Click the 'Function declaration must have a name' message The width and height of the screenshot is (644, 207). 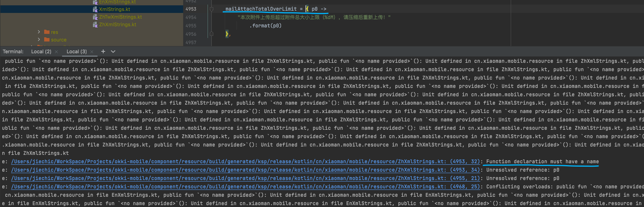(x=542, y=162)
